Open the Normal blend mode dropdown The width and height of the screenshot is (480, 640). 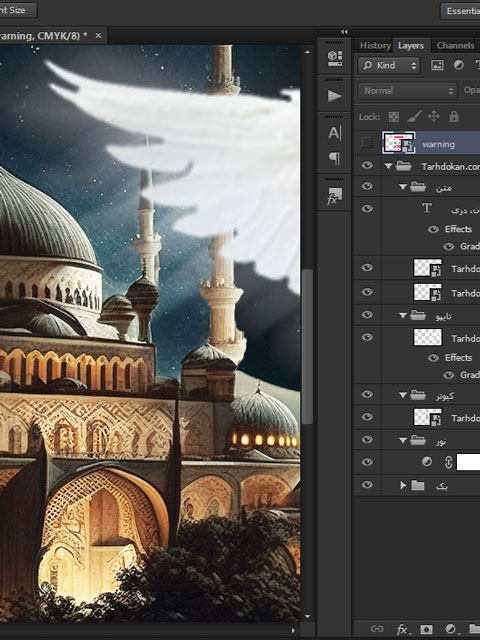[407, 91]
